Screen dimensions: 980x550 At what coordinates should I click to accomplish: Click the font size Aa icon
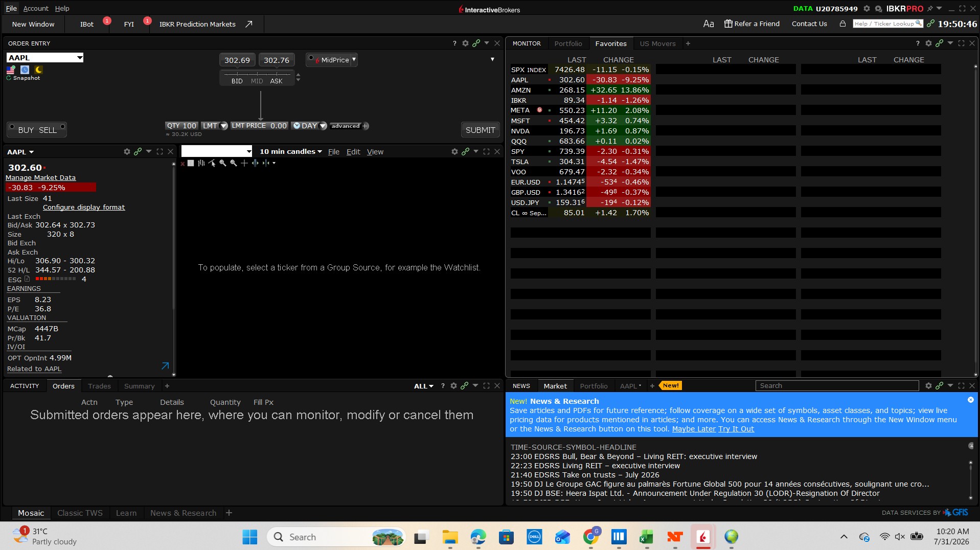pos(709,24)
